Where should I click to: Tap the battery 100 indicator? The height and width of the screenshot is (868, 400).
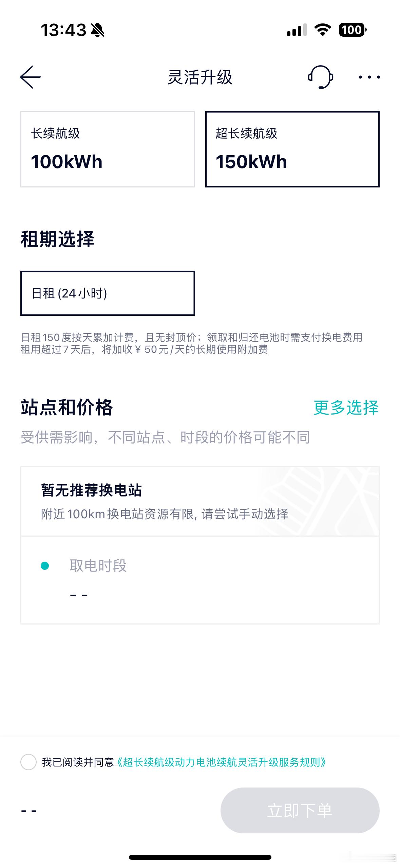click(353, 30)
